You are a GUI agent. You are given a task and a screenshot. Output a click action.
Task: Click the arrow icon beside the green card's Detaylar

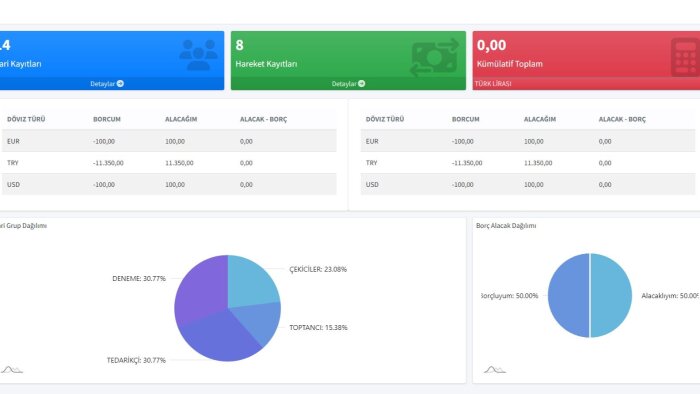[x=362, y=83]
